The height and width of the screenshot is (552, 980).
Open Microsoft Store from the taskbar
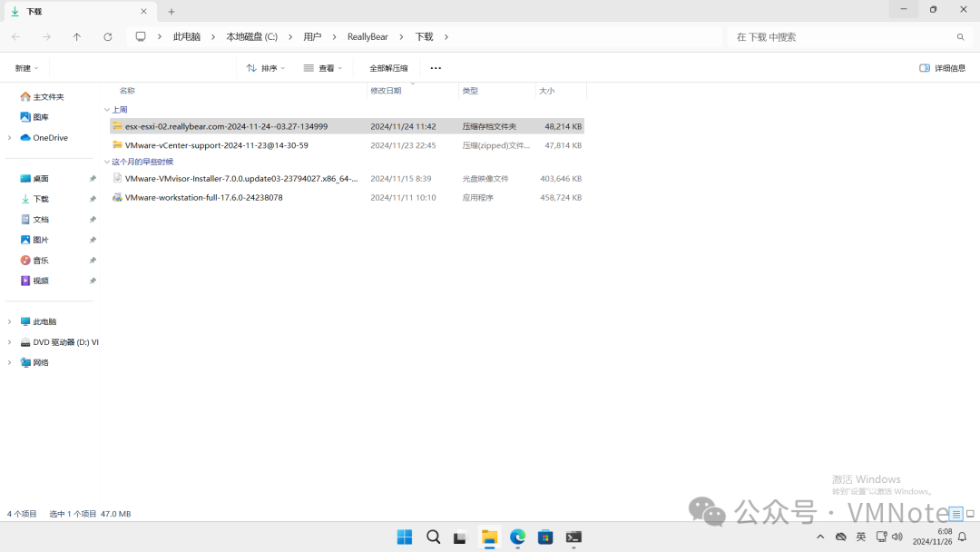[x=545, y=537]
